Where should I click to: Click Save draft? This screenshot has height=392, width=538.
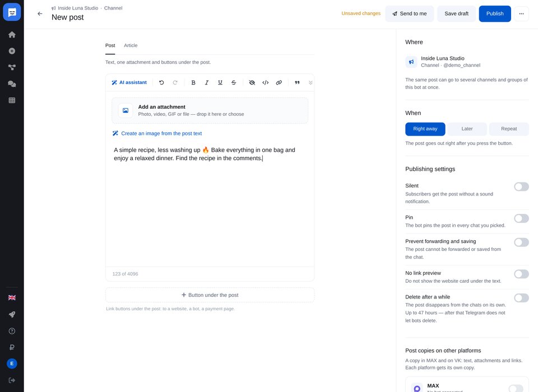point(456,13)
